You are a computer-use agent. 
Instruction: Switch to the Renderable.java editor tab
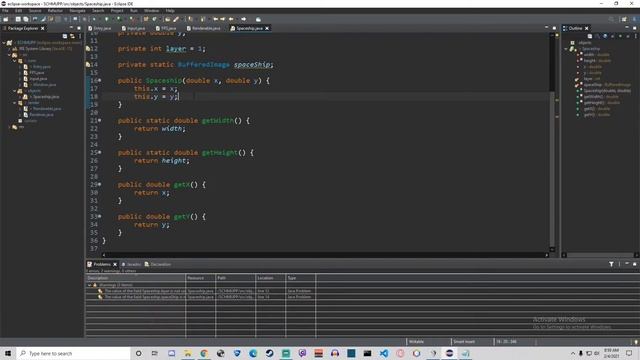tap(204, 28)
